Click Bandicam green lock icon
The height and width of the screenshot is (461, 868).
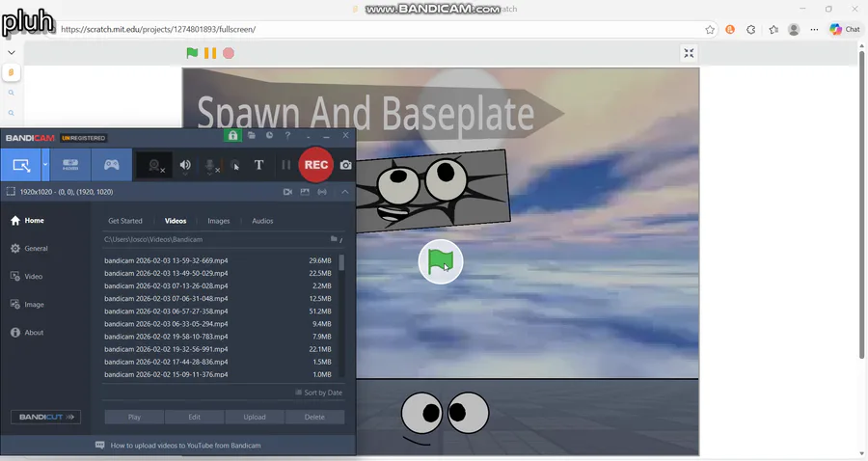pyautogui.click(x=232, y=135)
